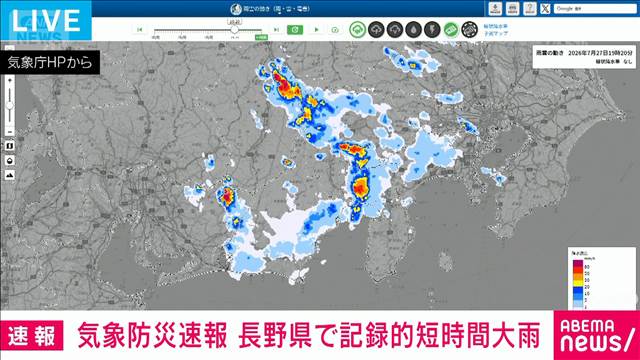Viewport: 640px width, 360px height.
Task: Click the auto-refresh circular icon next to play
Action: [335, 30]
